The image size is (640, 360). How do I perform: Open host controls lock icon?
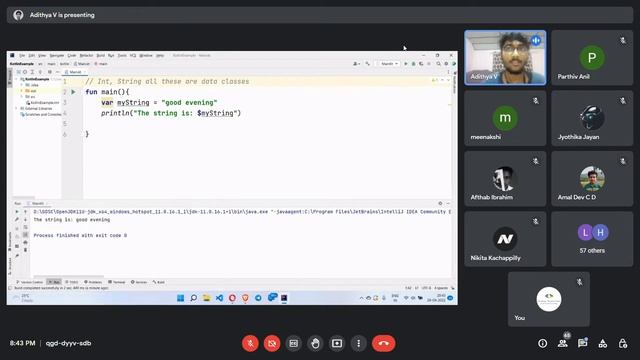tap(622, 343)
